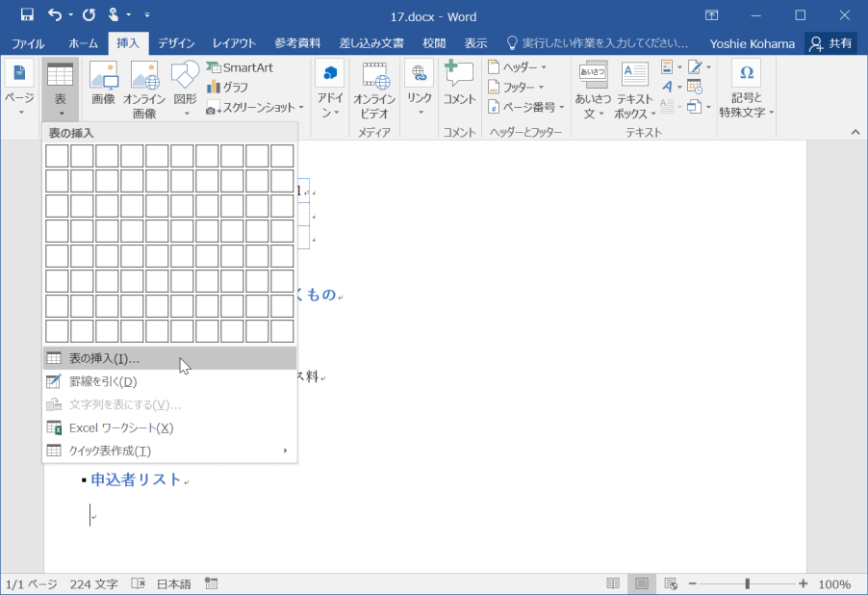868x595 pixels.
Task: Insert an オンラインビデオ online video
Action: coord(374,90)
